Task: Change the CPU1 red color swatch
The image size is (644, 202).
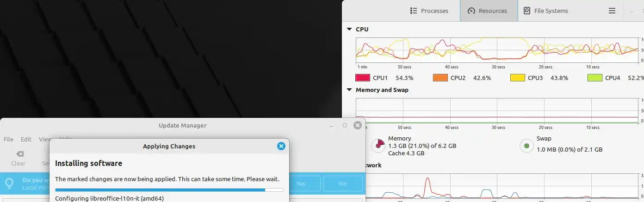Action: (x=362, y=78)
